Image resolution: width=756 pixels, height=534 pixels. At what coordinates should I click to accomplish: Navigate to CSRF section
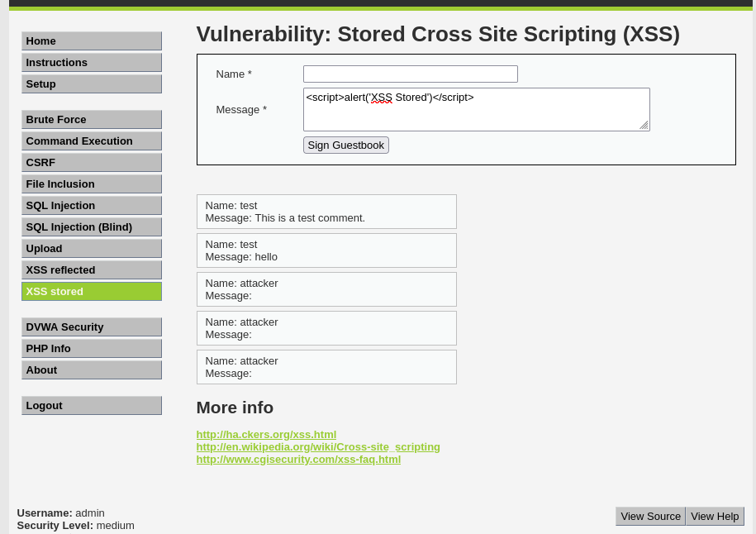click(92, 163)
